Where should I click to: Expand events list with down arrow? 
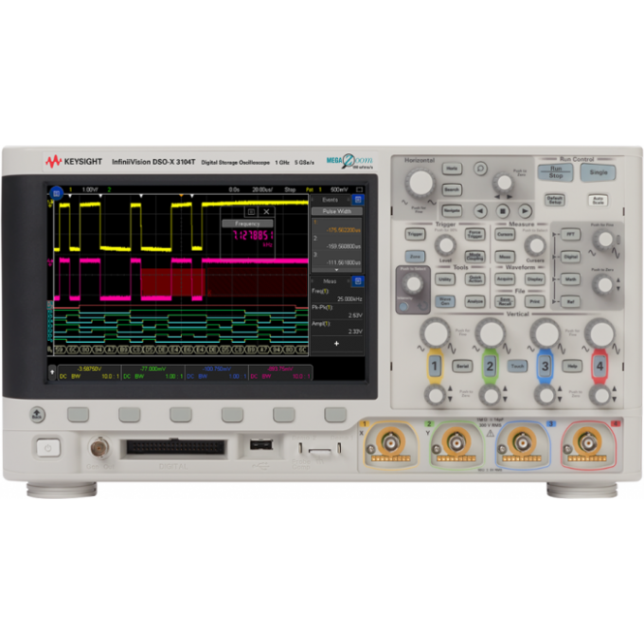pos(337,270)
